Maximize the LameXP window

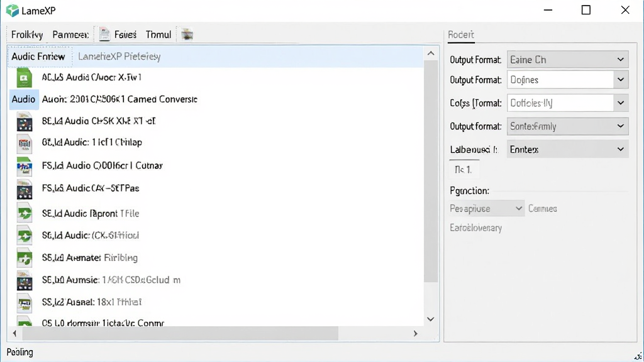[x=586, y=10]
